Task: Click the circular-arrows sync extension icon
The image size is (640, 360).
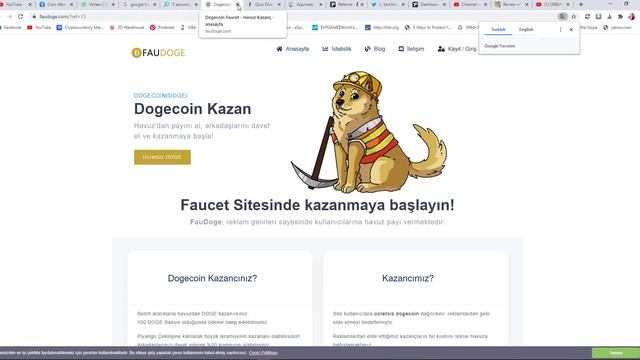Action: (x=587, y=16)
